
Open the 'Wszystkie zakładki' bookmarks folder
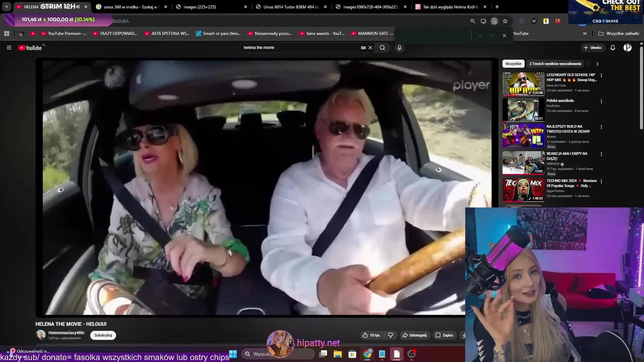(x=619, y=34)
